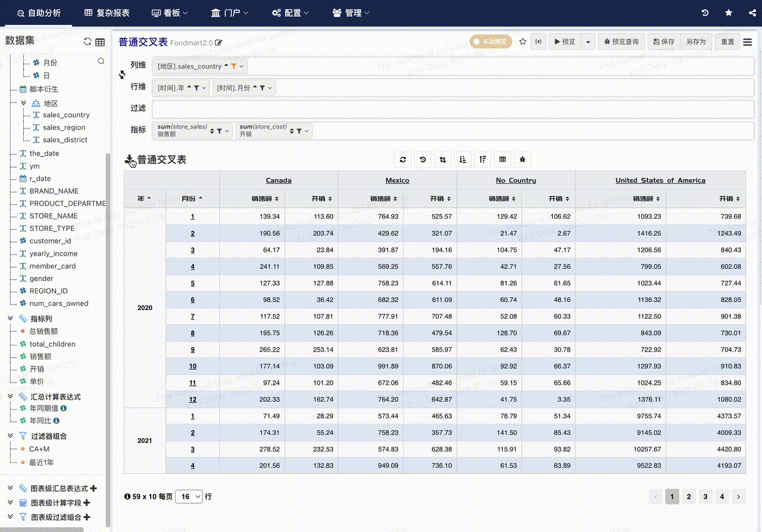Click the refresh icon in table toolbar
This screenshot has height=532, width=762.
click(x=403, y=159)
